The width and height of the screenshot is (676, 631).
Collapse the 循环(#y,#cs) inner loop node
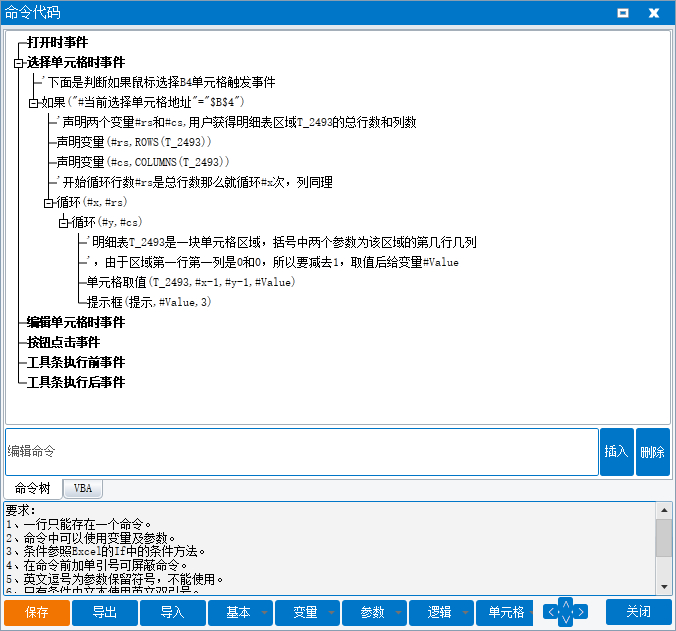(62, 223)
